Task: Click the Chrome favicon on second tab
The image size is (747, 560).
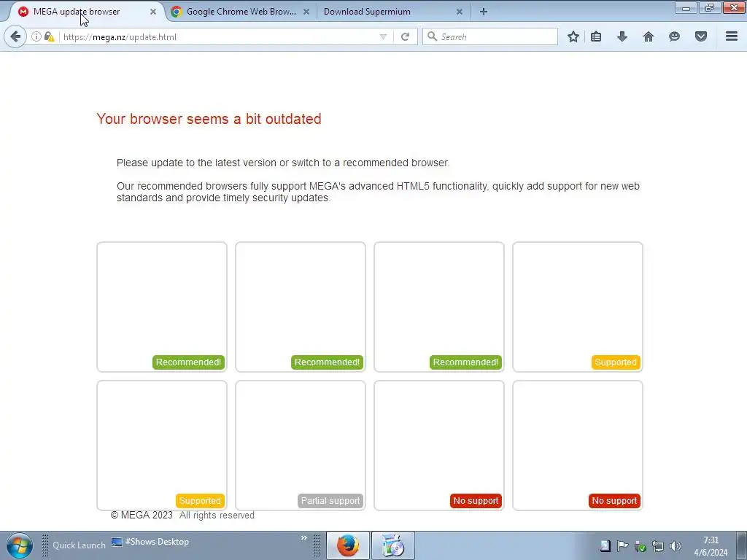Action: (x=177, y=12)
